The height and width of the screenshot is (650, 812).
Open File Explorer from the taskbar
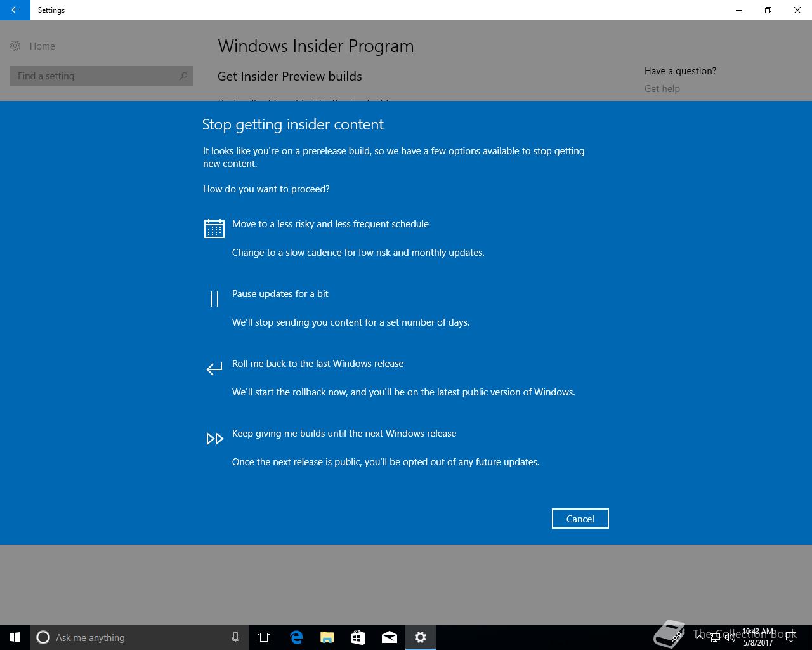(x=327, y=637)
